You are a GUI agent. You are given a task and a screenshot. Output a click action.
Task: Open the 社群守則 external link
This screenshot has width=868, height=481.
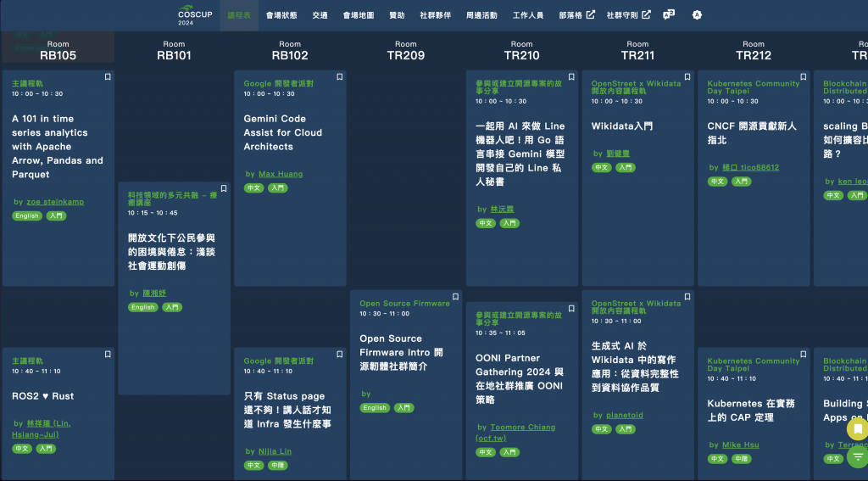[x=629, y=15]
